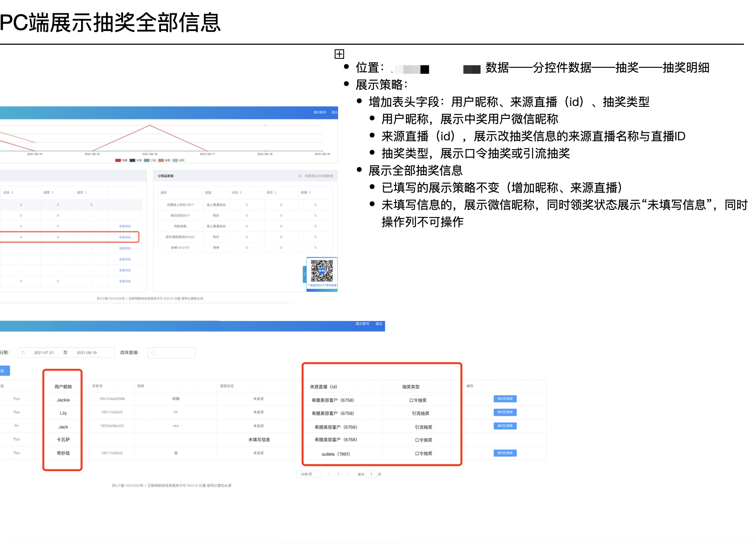
Task: Click the 拼单1012101 product row name
Action: click(180, 248)
